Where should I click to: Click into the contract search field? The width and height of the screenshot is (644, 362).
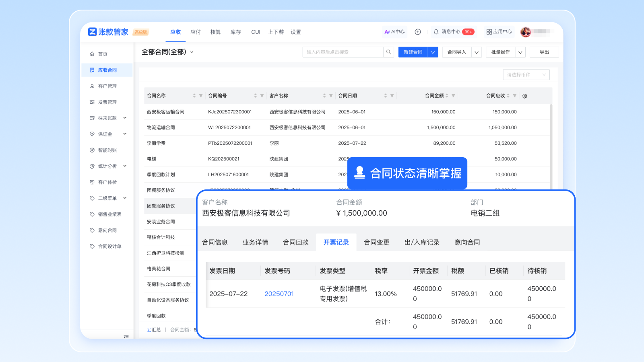click(x=343, y=52)
